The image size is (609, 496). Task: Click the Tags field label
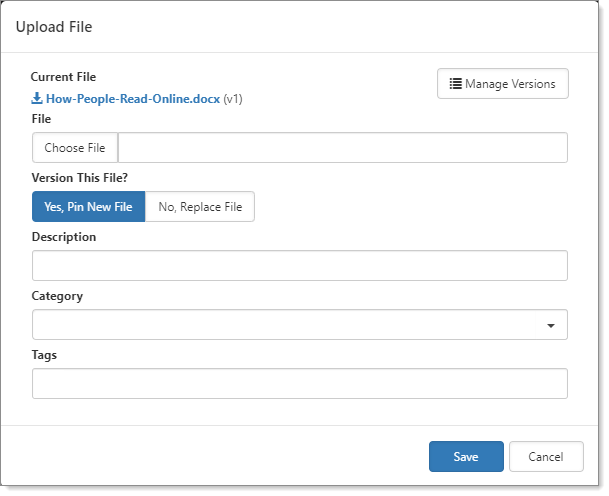(45, 355)
